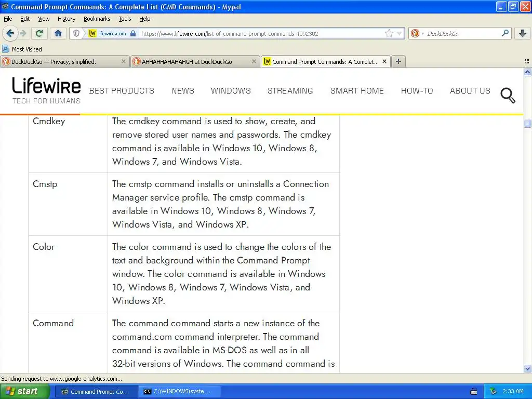The width and height of the screenshot is (532, 399).
Task: Click the Forward navigation arrow
Action: click(23, 33)
